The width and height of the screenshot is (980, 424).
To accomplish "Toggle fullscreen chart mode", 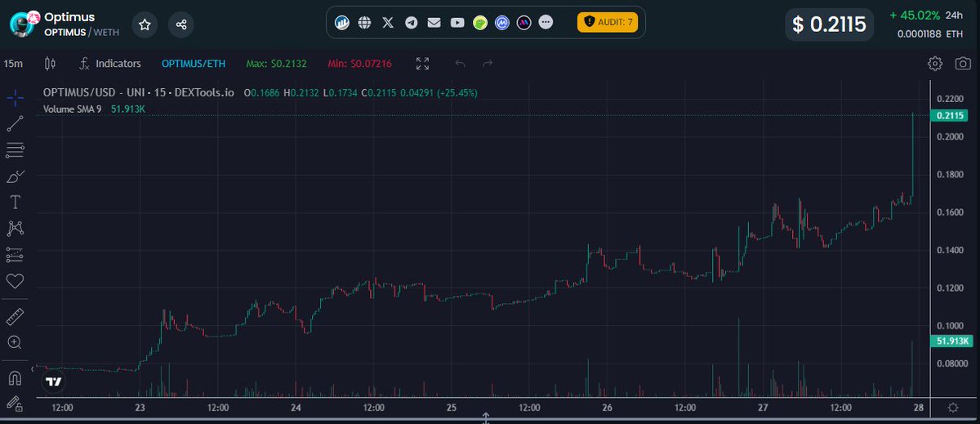I will pos(422,63).
